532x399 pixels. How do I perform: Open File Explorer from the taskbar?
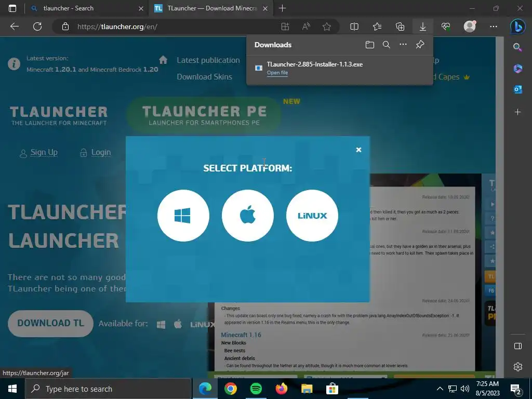(x=307, y=389)
